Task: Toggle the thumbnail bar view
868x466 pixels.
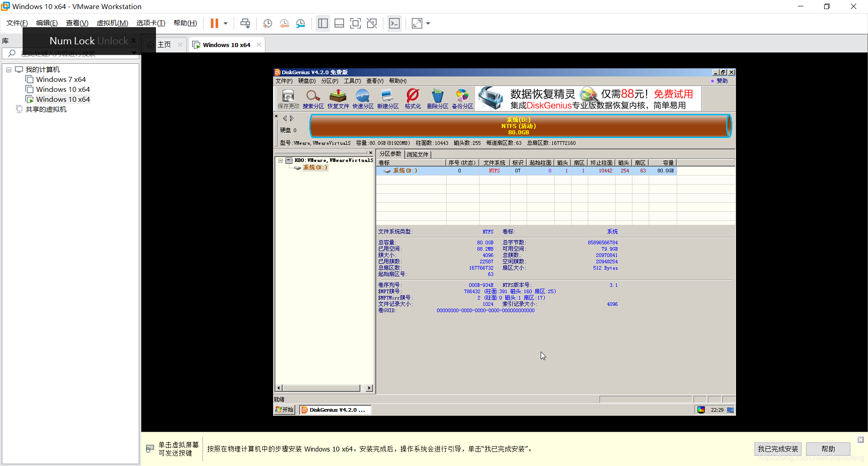Action: pyautogui.click(x=339, y=23)
